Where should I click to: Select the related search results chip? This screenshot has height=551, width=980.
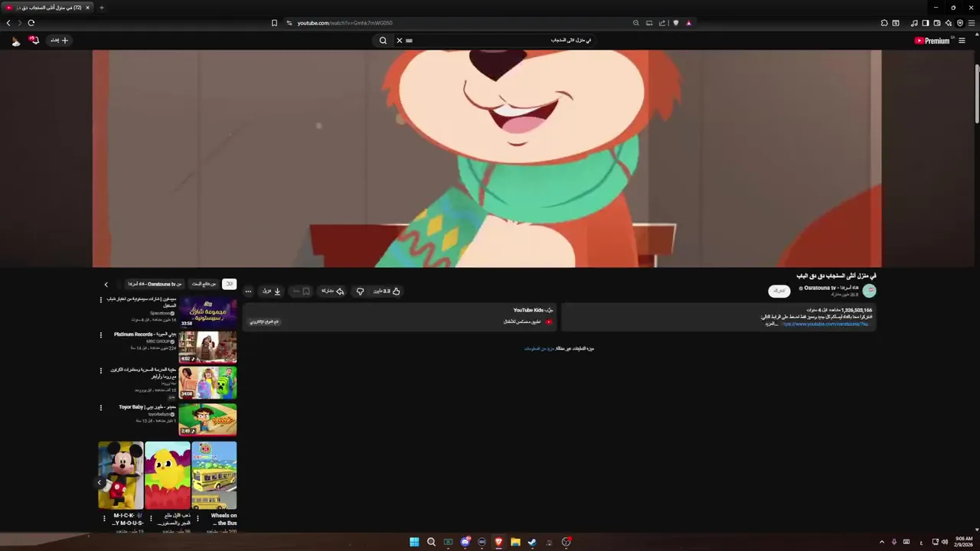click(x=204, y=284)
